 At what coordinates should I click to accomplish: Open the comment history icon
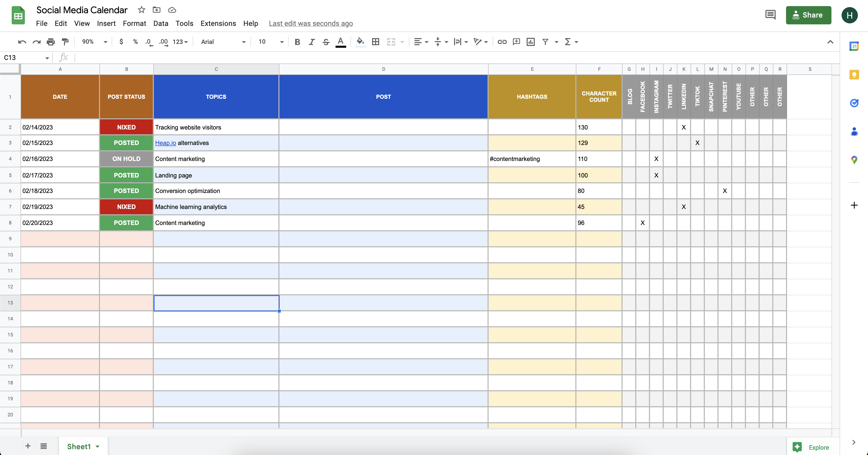point(770,15)
